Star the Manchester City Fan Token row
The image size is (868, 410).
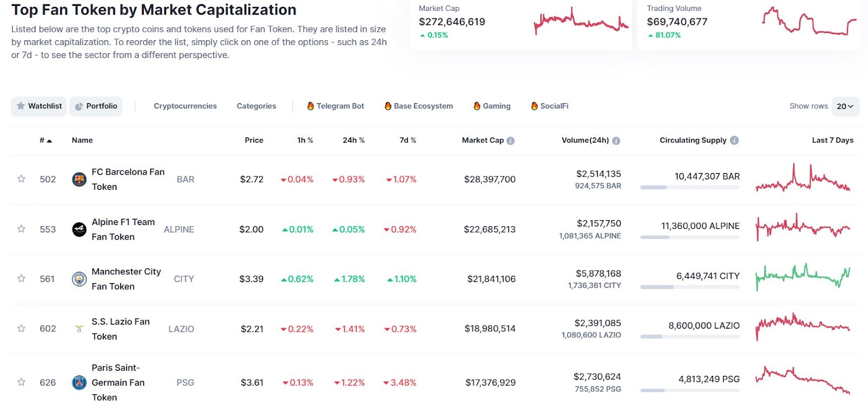pyautogui.click(x=21, y=279)
